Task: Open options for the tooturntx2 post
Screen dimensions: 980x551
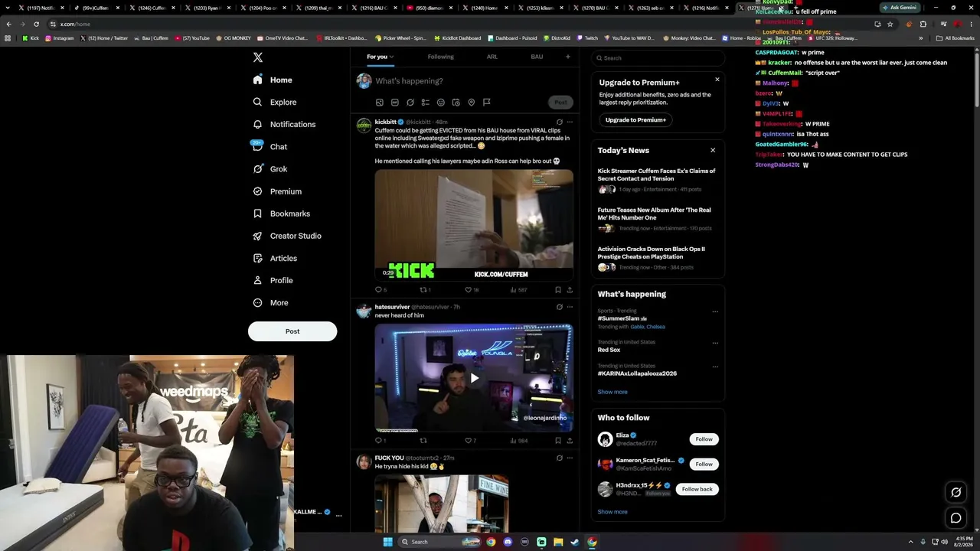Action: coord(570,458)
